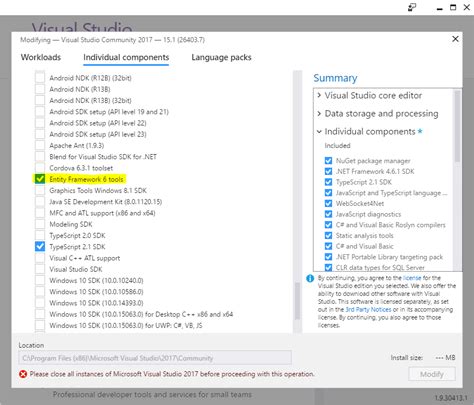Check Android NDK (R12B) (32bit)
This screenshot has height=405, width=474.
40,78
